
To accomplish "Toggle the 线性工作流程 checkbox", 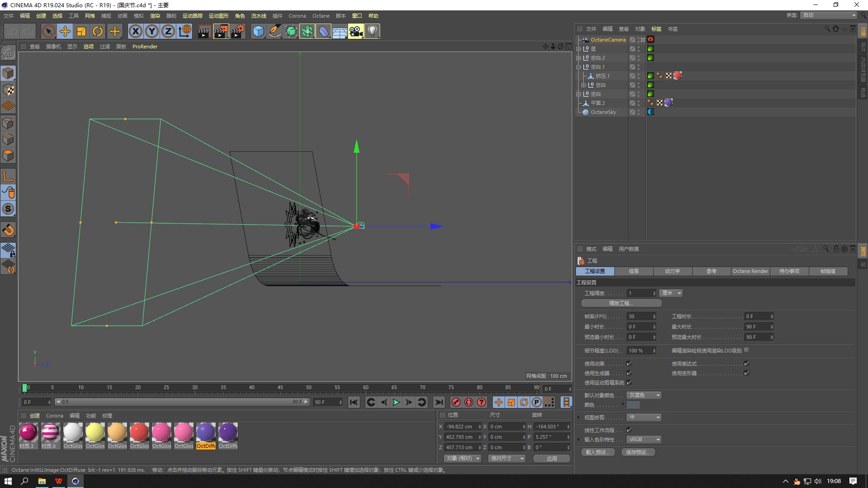I will click(629, 430).
